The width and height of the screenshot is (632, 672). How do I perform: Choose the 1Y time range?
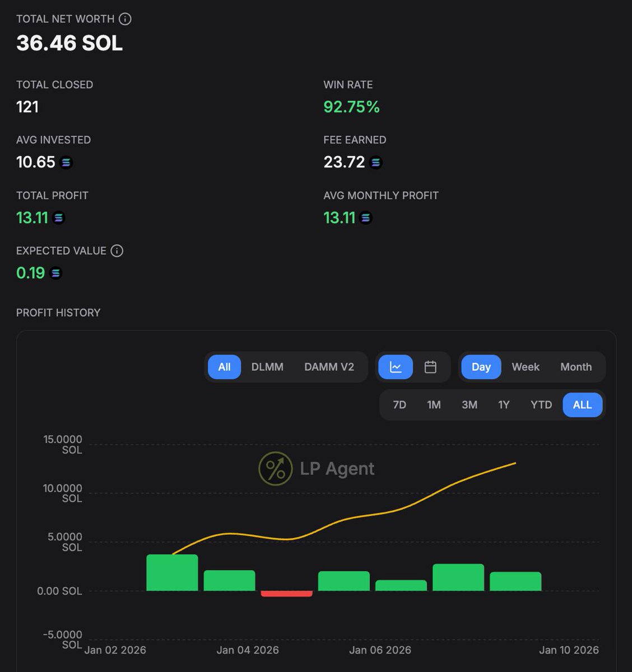504,404
